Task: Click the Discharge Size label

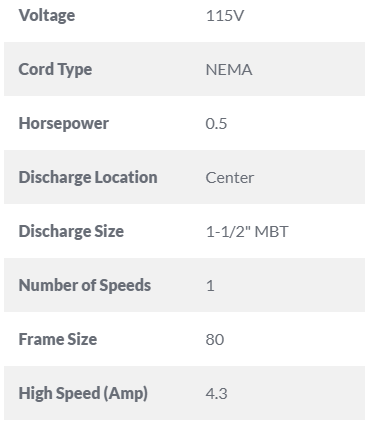Action: tap(71, 231)
